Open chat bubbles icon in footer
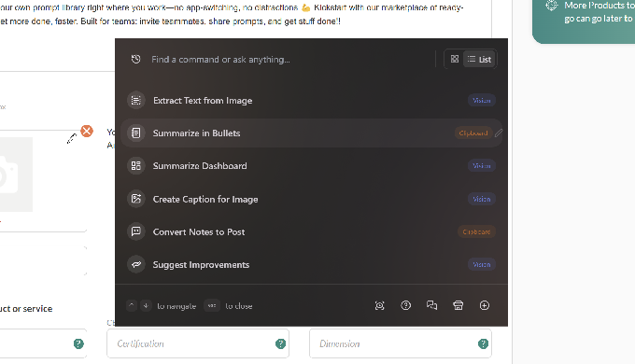635x364 pixels. click(431, 306)
